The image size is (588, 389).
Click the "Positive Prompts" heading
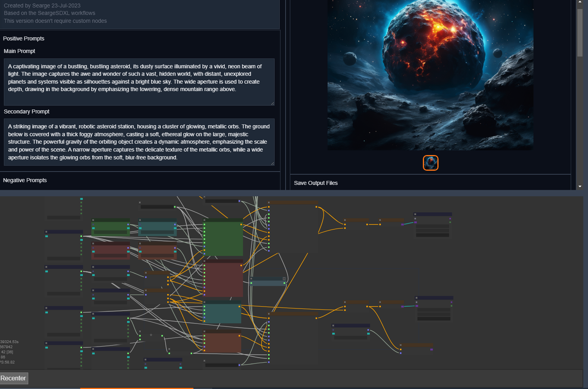click(x=24, y=38)
